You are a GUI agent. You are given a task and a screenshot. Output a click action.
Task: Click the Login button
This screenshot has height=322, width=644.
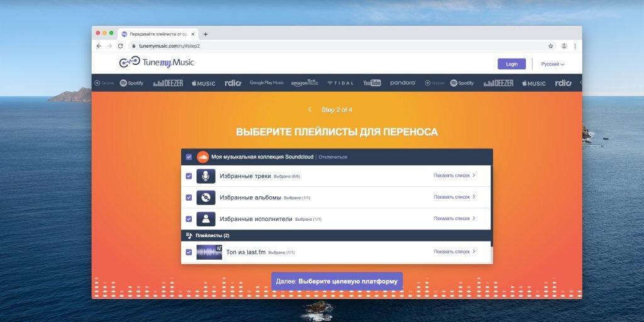512,64
